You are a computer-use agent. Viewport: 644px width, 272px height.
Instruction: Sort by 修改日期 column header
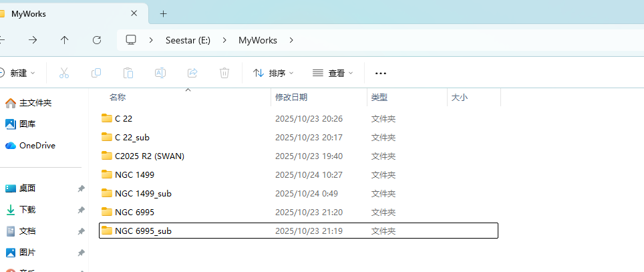pos(291,97)
